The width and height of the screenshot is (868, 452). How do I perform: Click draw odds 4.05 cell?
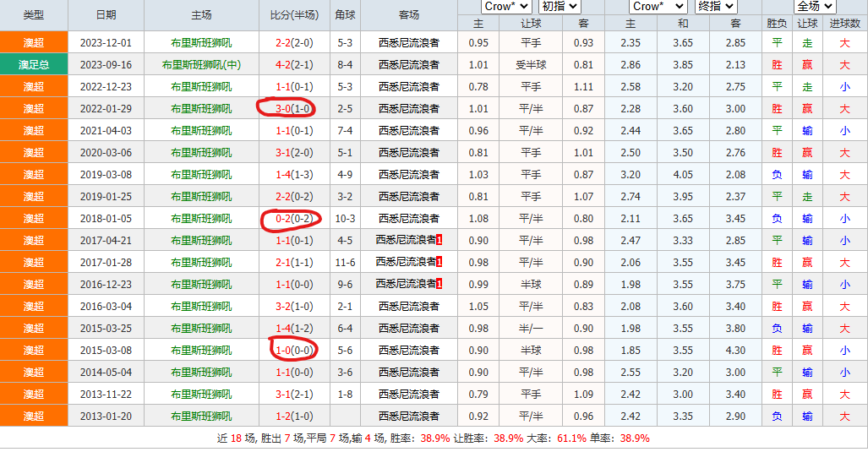tap(683, 175)
